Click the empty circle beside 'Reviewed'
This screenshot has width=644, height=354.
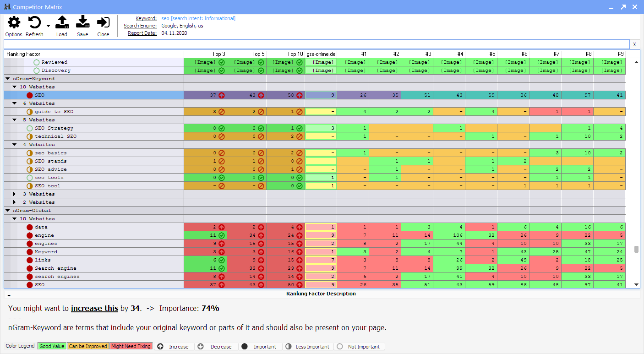(x=37, y=62)
